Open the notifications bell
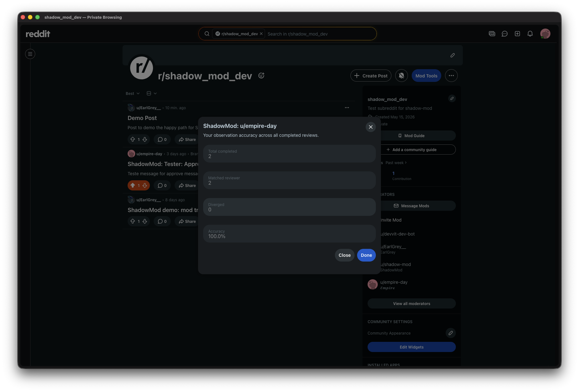 [530, 34]
